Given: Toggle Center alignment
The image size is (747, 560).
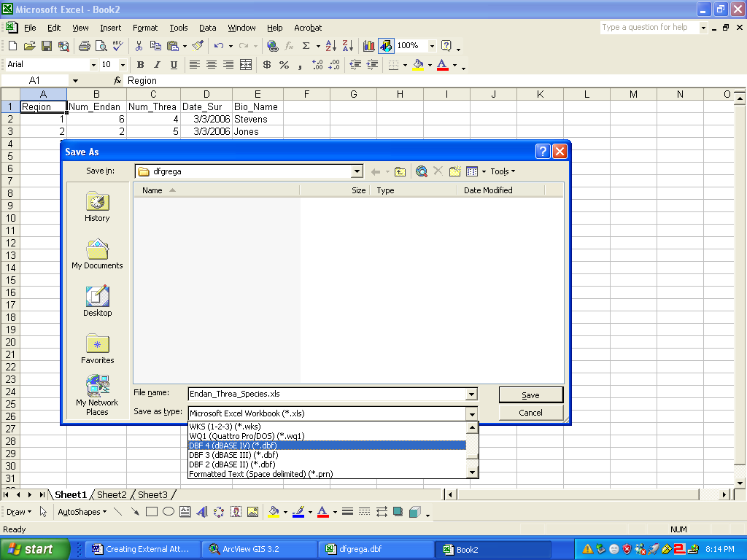Looking at the screenshot, I should pyautogui.click(x=212, y=65).
